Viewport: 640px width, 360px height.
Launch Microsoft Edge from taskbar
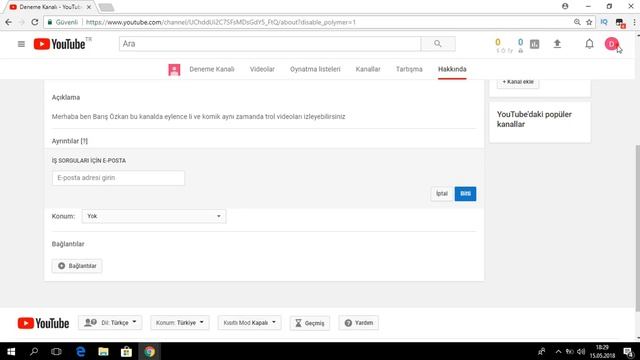click(80, 351)
